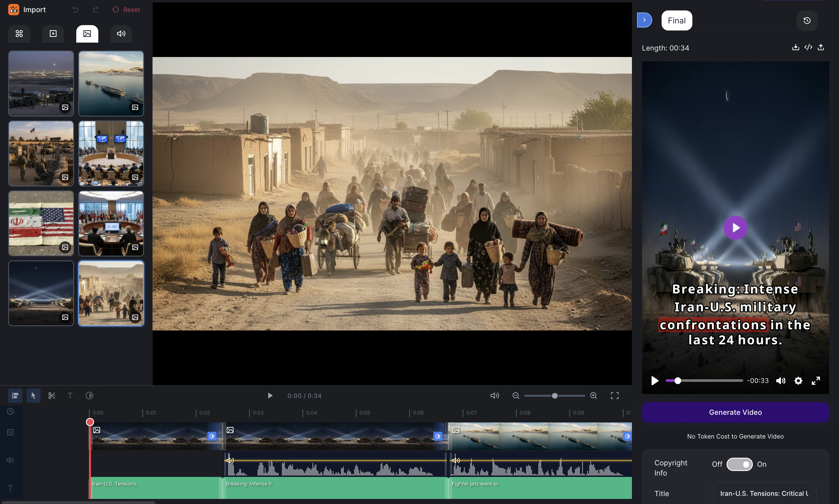Switch to the video media tab
The height and width of the screenshot is (504, 839).
coord(53,34)
